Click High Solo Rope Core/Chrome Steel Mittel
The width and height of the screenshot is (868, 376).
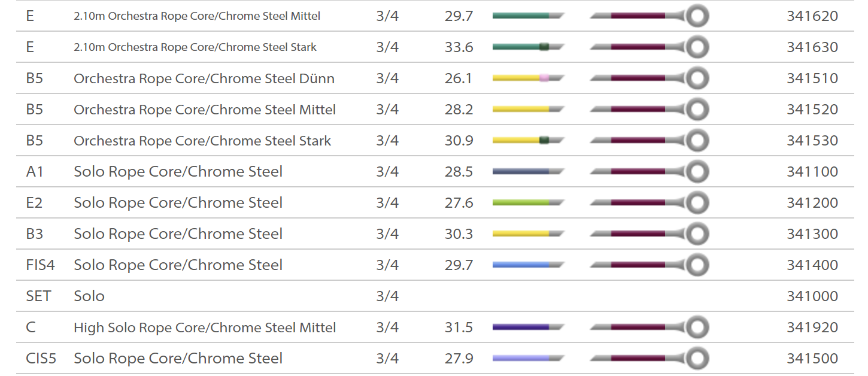coord(204,328)
